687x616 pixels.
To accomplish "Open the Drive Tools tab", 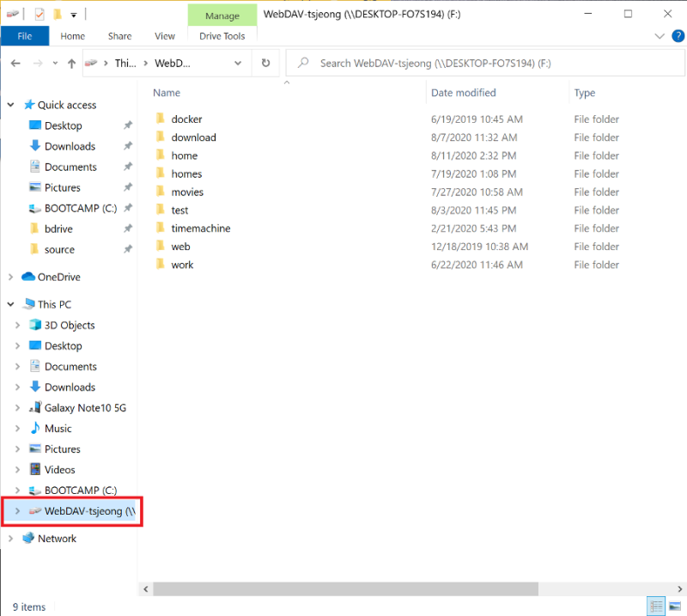I will (222, 36).
